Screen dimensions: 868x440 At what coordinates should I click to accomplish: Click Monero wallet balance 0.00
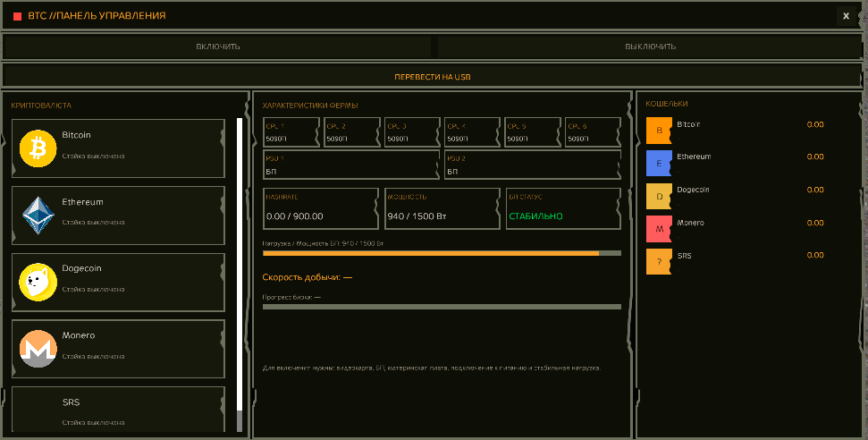[x=815, y=223]
